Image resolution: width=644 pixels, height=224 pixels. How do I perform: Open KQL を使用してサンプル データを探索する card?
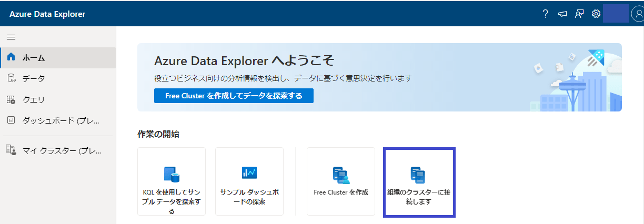click(x=172, y=181)
